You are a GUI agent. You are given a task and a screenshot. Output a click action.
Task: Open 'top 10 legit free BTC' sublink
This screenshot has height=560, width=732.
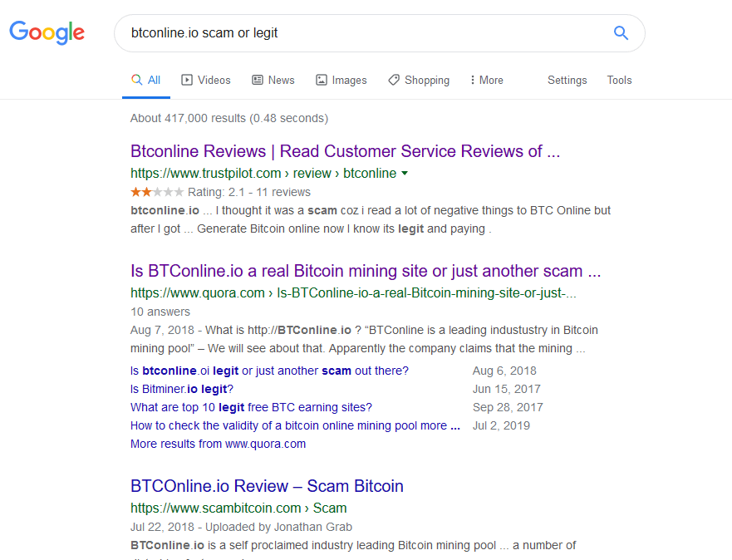[251, 407]
